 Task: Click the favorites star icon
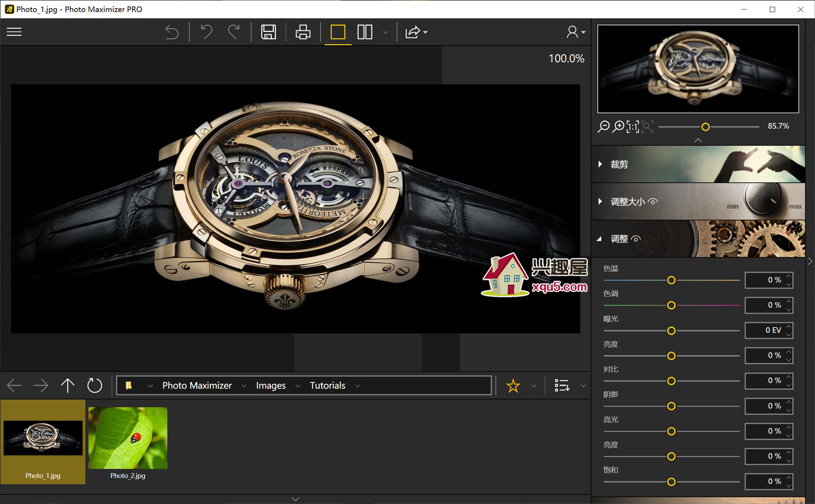(x=513, y=386)
